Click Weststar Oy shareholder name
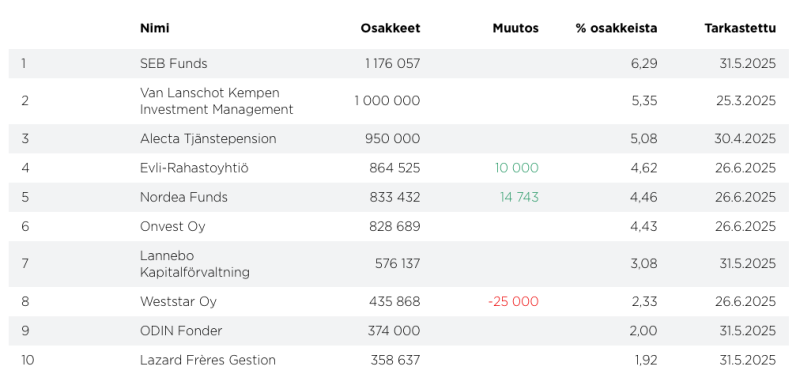Screen dimensions: 800x374 tap(178, 302)
